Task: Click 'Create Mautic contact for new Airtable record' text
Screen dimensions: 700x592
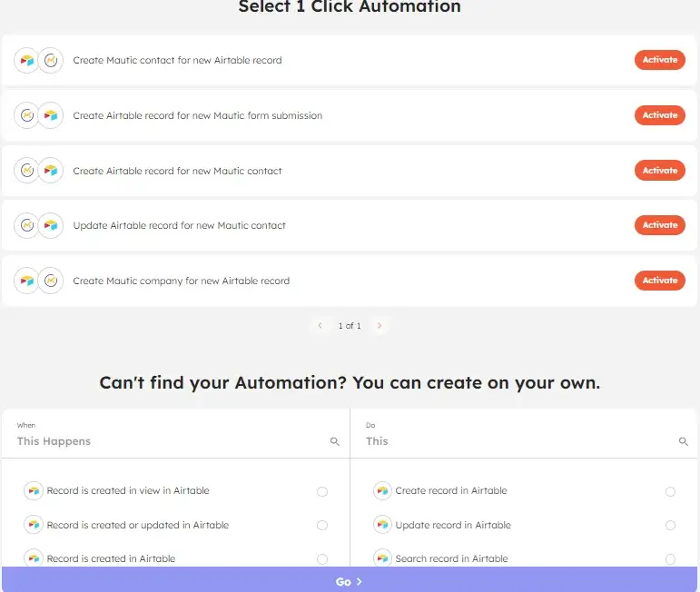Action: [177, 60]
